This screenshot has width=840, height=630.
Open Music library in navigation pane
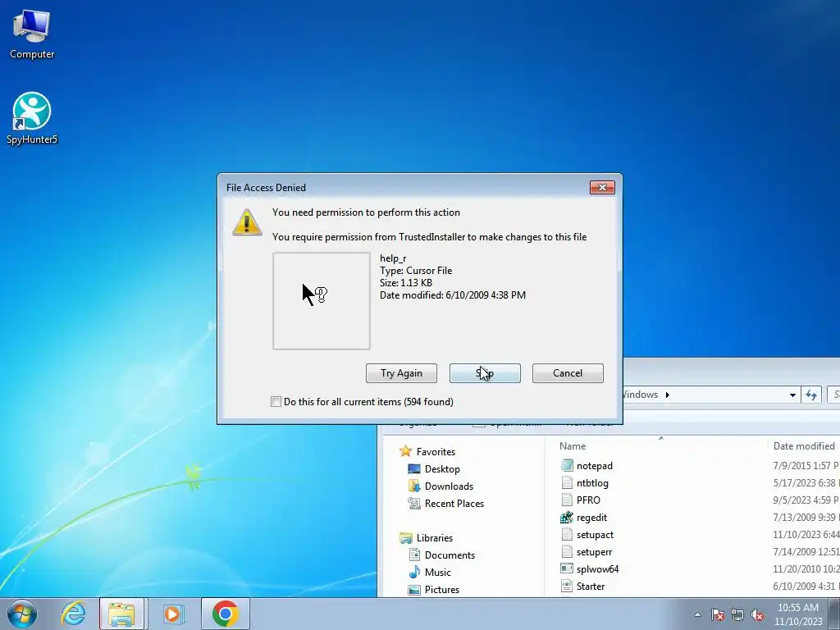pyautogui.click(x=438, y=572)
